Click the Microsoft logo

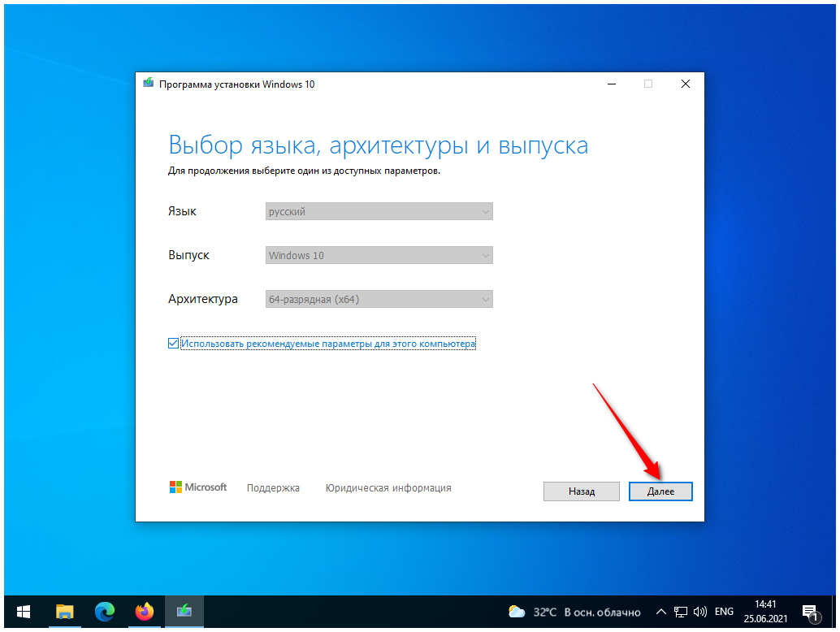[197, 487]
